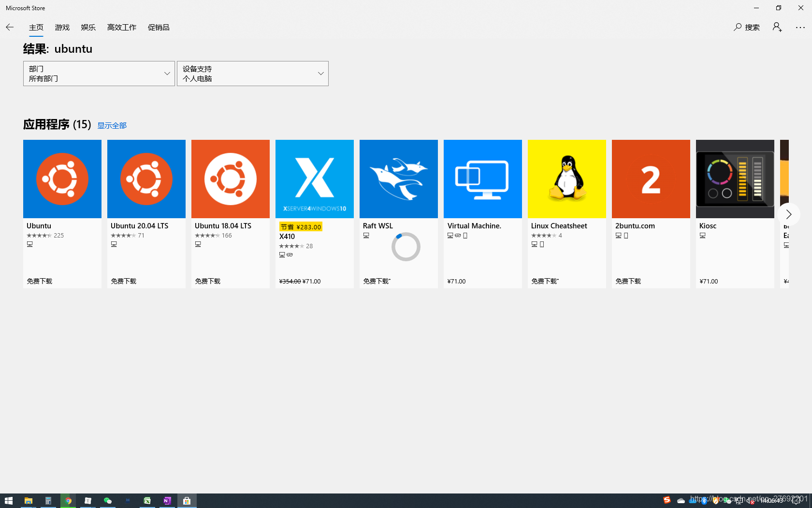812x508 pixels.
Task: Open WeChat from the taskbar
Action: point(108,501)
